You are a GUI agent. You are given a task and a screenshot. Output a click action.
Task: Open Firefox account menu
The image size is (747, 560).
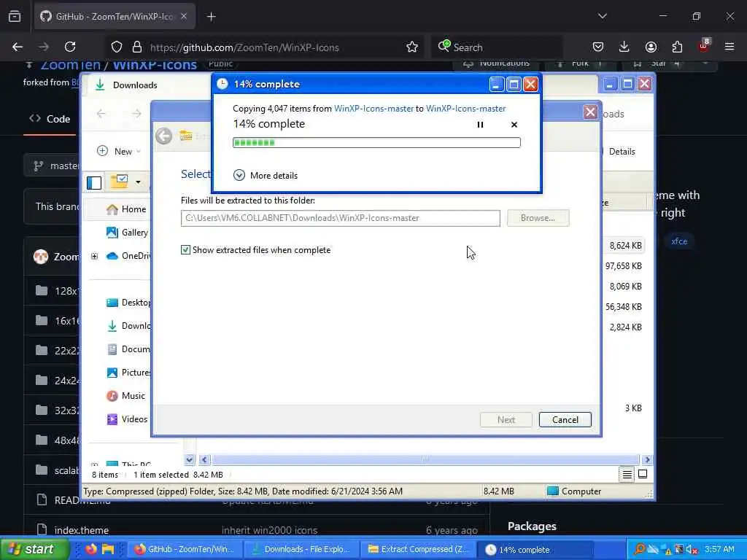tap(651, 47)
